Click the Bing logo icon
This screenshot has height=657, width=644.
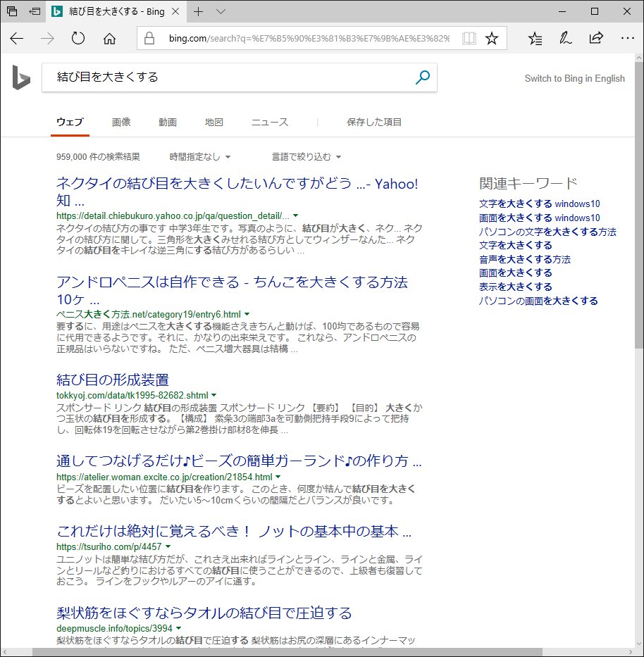[x=21, y=77]
